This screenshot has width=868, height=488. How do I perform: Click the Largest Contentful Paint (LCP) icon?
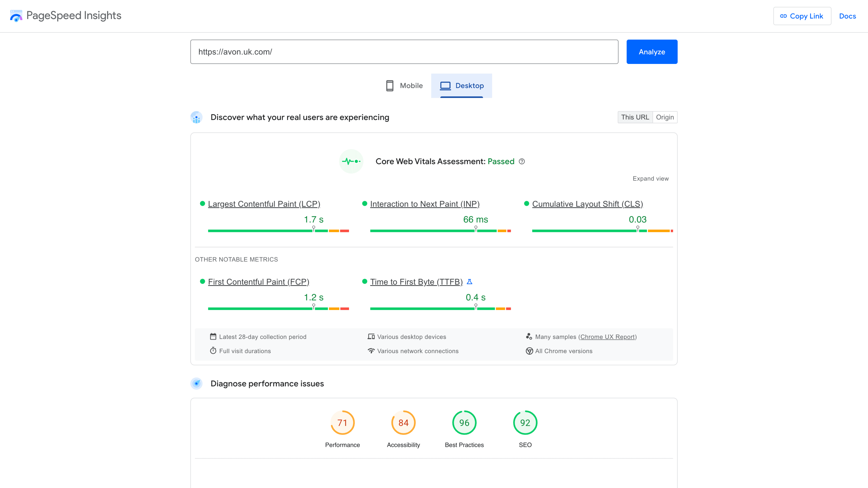(203, 204)
